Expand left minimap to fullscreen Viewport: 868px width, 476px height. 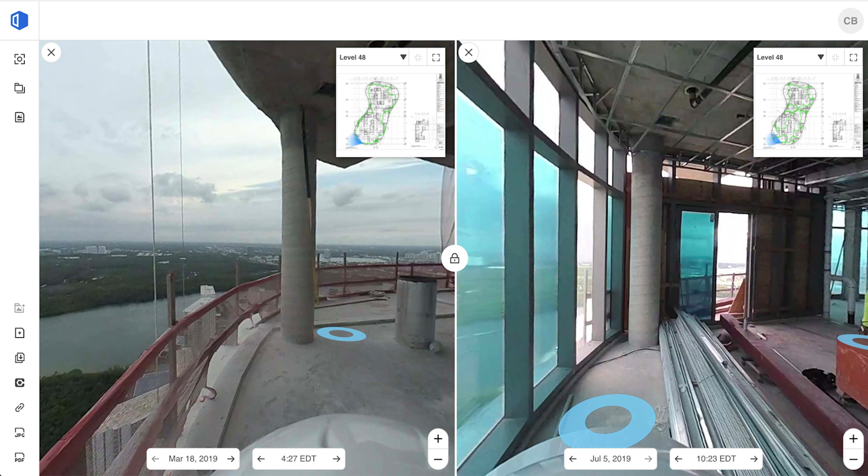[x=436, y=57]
